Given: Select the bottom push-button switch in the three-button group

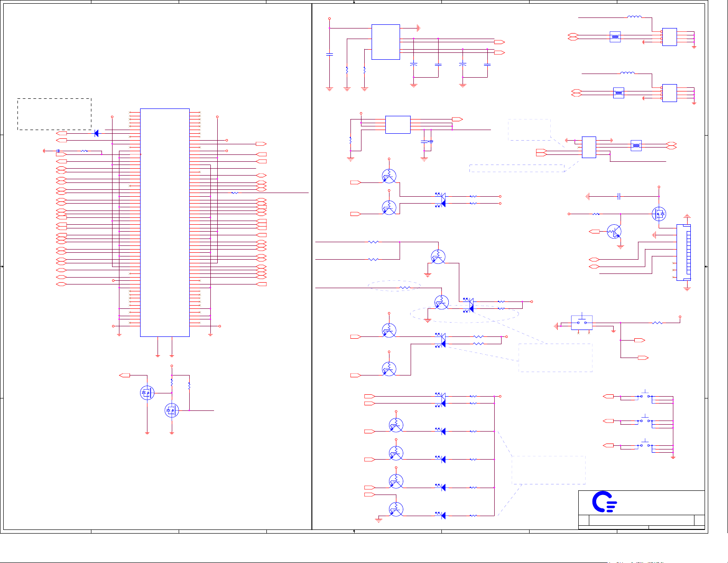Looking at the screenshot, I should pos(645,444).
